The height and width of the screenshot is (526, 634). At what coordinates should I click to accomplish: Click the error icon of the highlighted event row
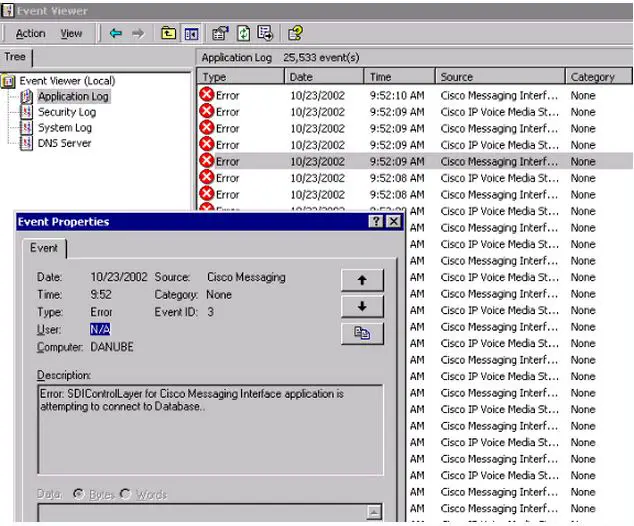(x=207, y=161)
